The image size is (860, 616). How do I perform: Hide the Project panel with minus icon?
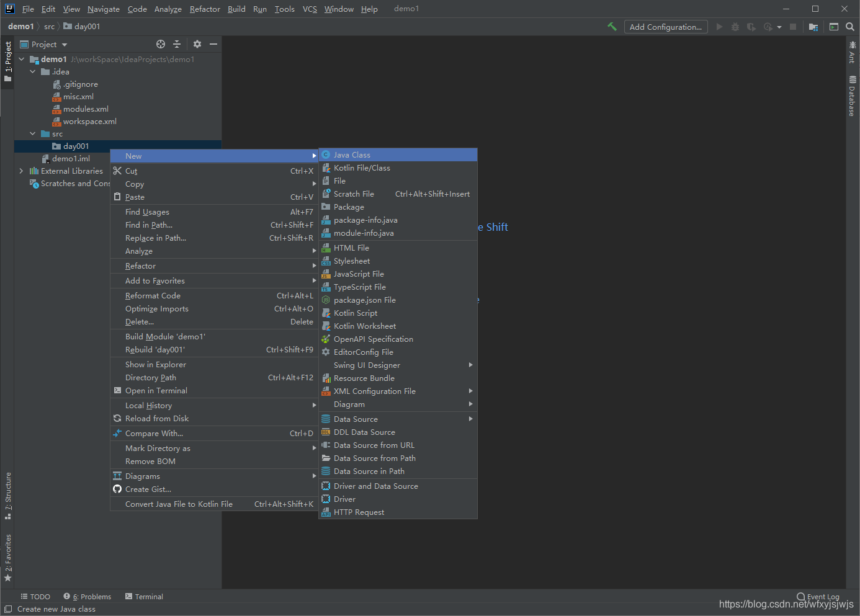tap(213, 44)
